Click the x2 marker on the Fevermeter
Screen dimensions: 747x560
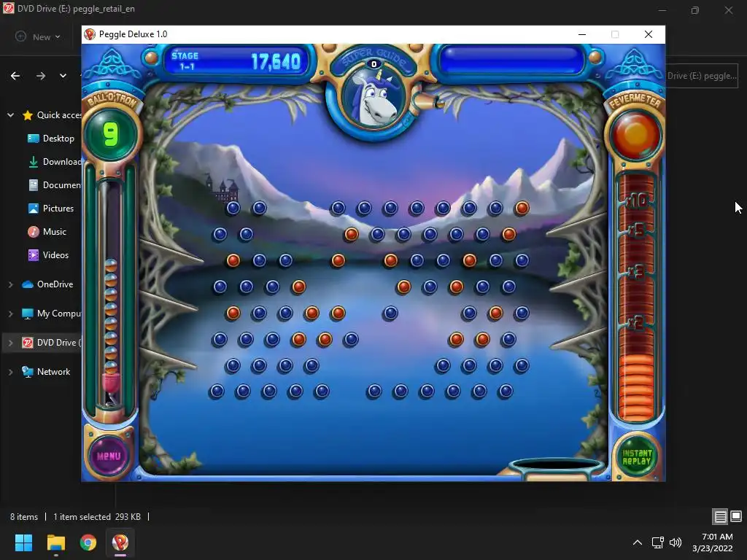(x=636, y=322)
